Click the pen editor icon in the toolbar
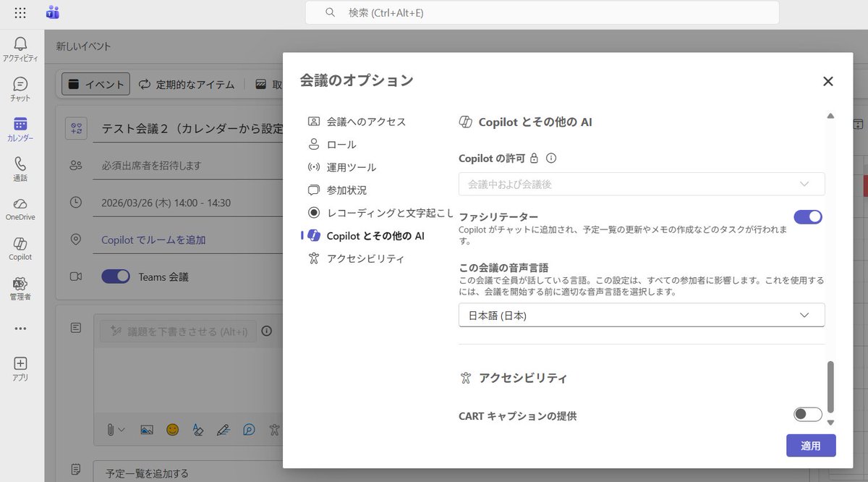The width and height of the screenshot is (868, 482). click(x=223, y=429)
